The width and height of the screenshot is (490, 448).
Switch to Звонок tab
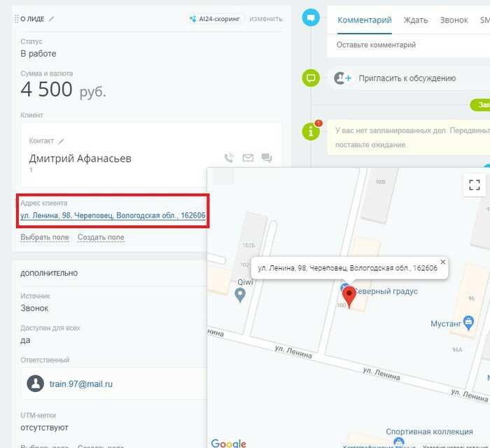coord(454,20)
